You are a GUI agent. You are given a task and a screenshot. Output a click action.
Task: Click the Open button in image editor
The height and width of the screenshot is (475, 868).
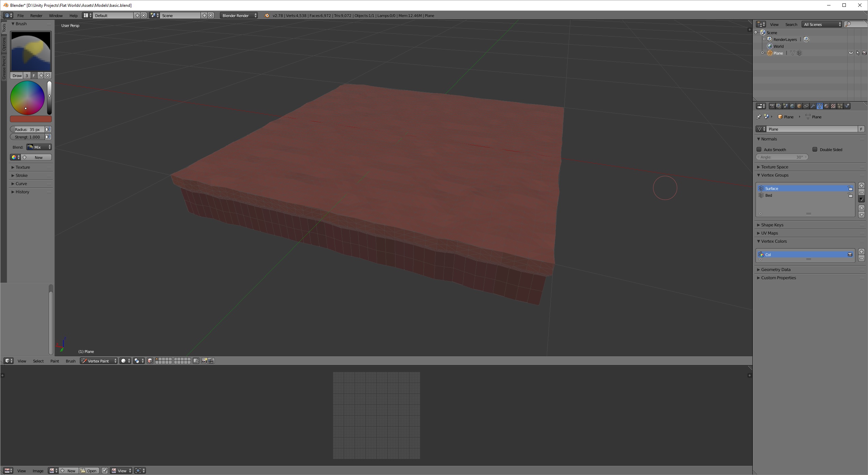click(x=89, y=471)
